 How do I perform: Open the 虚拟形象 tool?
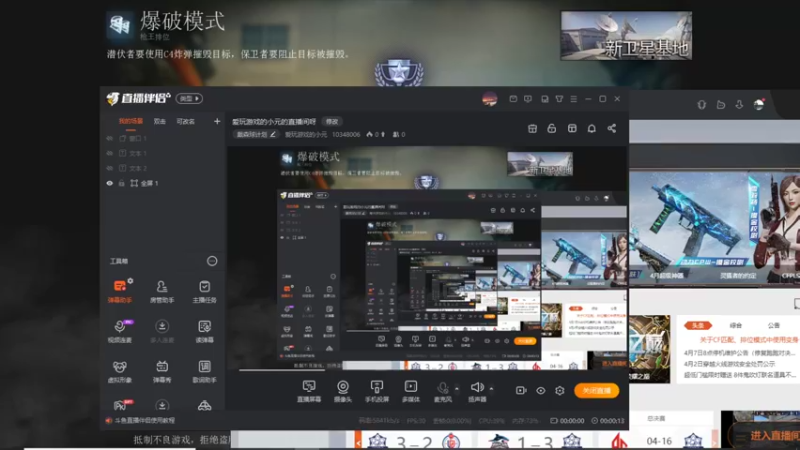click(120, 371)
